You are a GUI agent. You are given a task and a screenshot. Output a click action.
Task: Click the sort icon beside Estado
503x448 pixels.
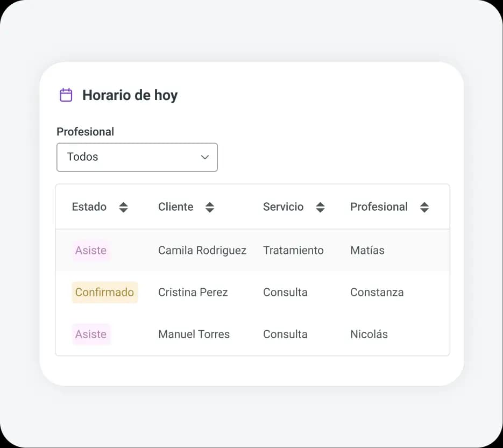tap(123, 207)
